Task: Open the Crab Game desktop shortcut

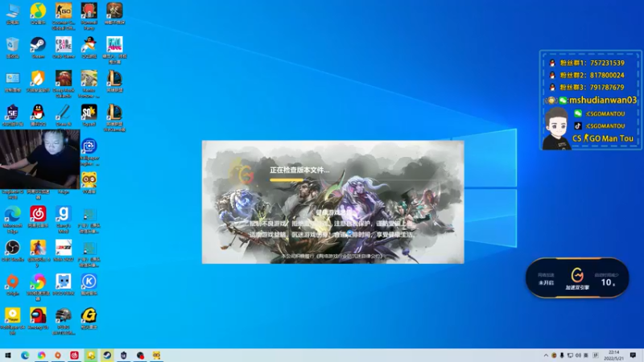Action: pos(64,47)
